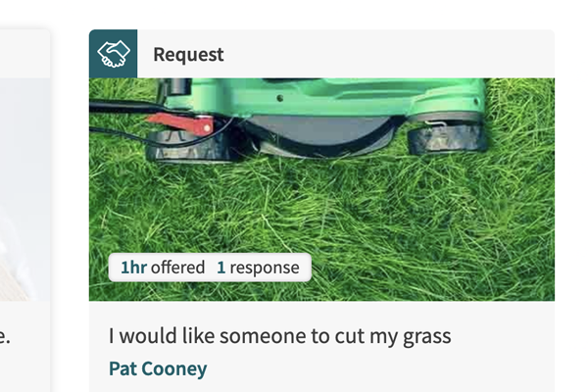The height and width of the screenshot is (392, 588).
Task: Click the handshake Request icon
Action: 114,54
